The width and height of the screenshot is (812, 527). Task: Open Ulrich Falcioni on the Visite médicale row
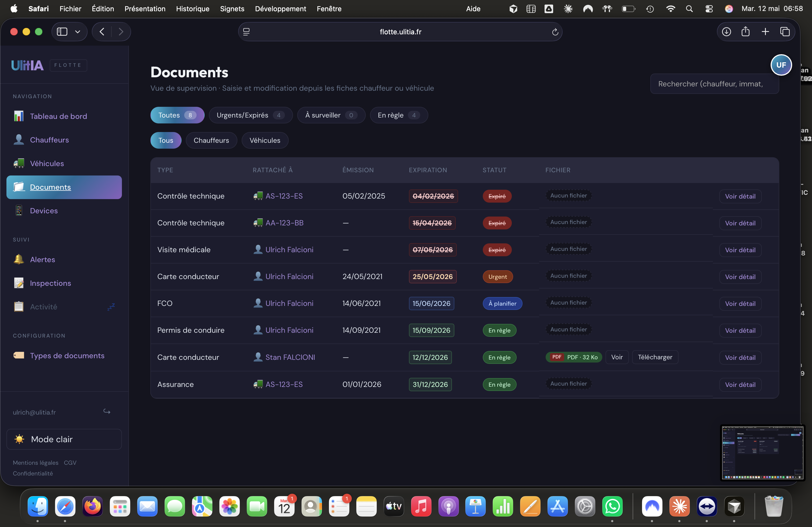coord(289,250)
